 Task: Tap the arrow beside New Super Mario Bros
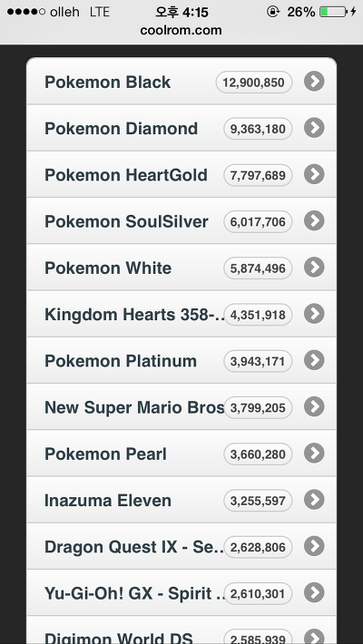pos(315,406)
